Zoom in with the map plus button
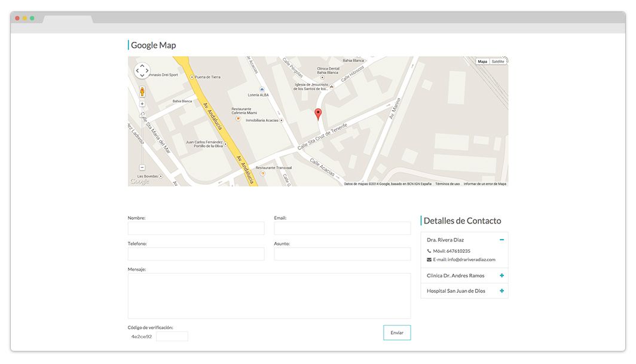Viewport: 636px width, 364px height. 142,104
